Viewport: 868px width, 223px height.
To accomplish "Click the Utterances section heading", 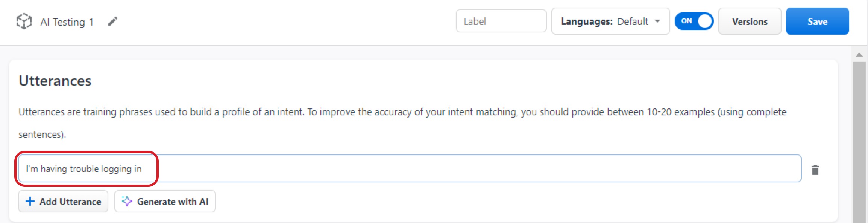I will click(55, 81).
